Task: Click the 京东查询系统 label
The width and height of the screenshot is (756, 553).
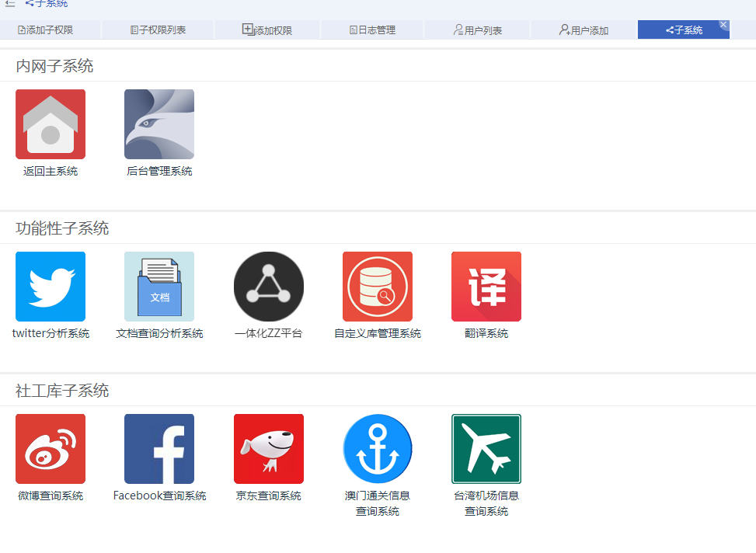Action: [x=269, y=496]
